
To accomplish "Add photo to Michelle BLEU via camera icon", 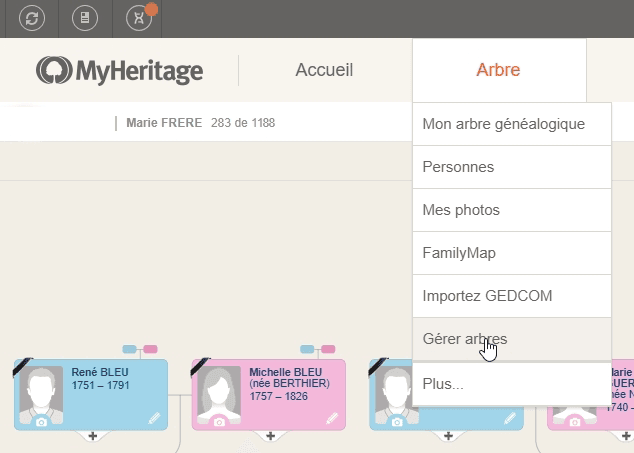I will pos(219,422).
